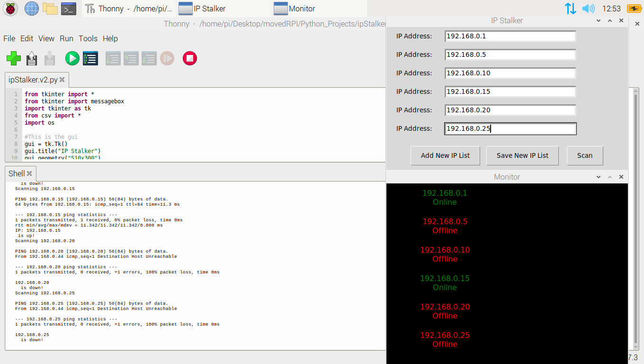Click the Add New IP List button
This screenshot has width=644, height=364.
446,155
